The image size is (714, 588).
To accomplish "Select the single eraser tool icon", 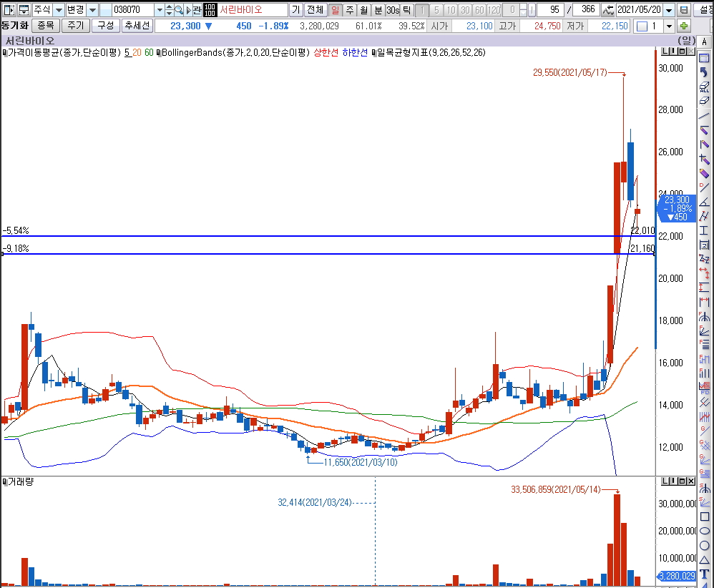I will 705,101.
